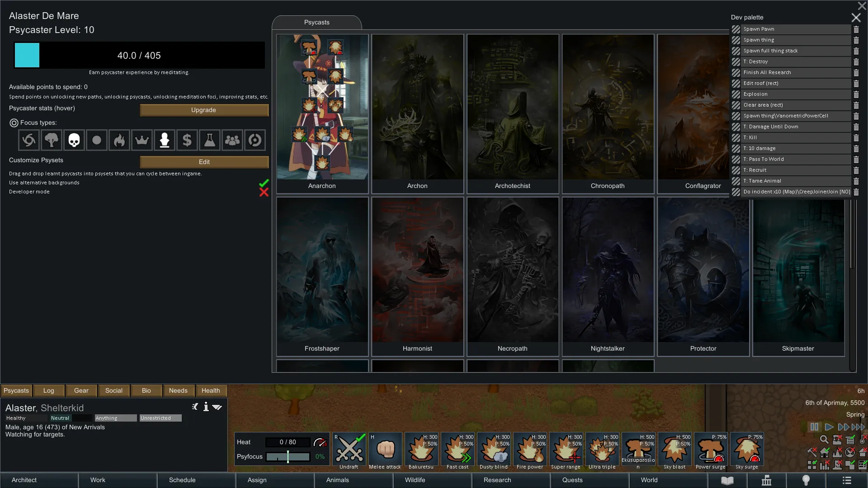
Task: Open the Unrestricted area dropdown
Action: click(x=160, y=418)
